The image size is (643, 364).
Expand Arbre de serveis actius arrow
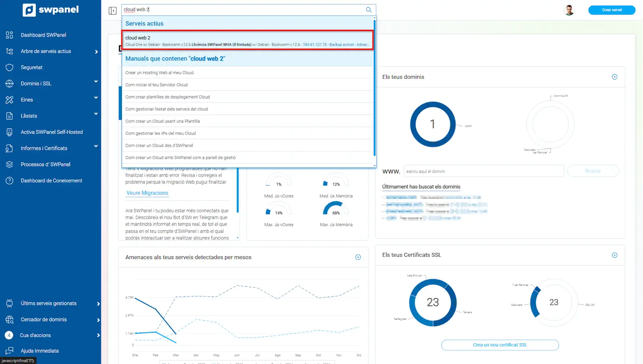96,51
